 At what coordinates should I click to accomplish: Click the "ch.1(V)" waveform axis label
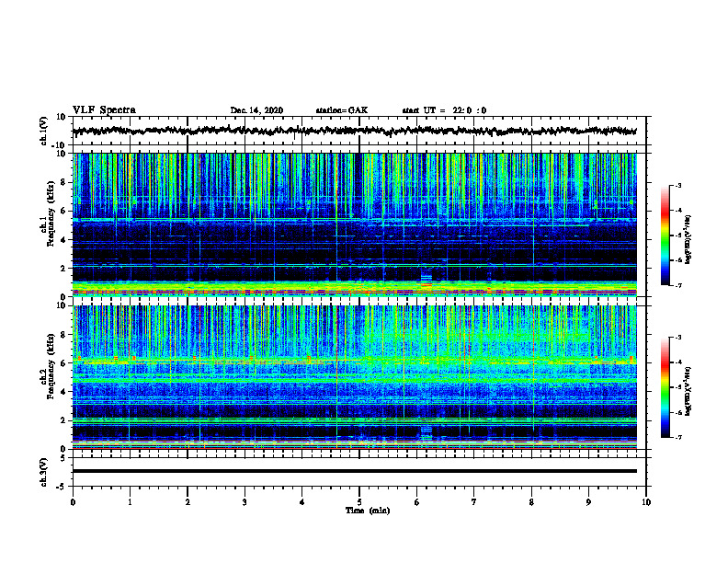44,131
